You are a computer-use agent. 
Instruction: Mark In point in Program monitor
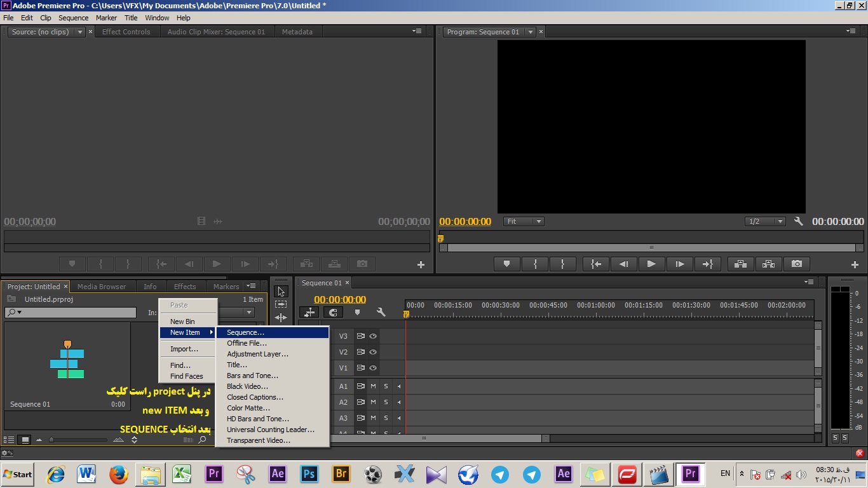536,264
